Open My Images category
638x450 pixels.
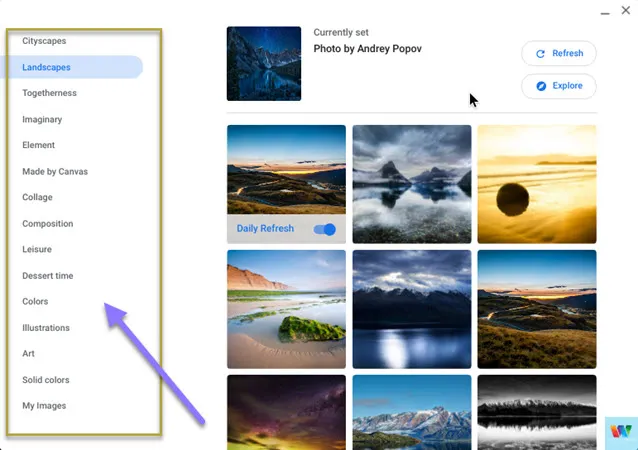coord(44,406)
